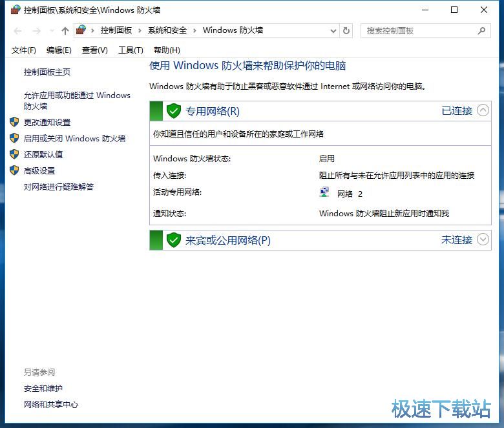Collapse the 专用网络 section with the chevron
Screen dimensions: 504x428
tap(483, 110)
